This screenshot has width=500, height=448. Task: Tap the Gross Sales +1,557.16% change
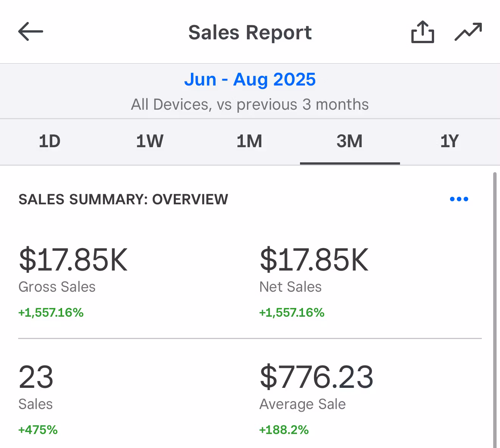click(51, 313)
